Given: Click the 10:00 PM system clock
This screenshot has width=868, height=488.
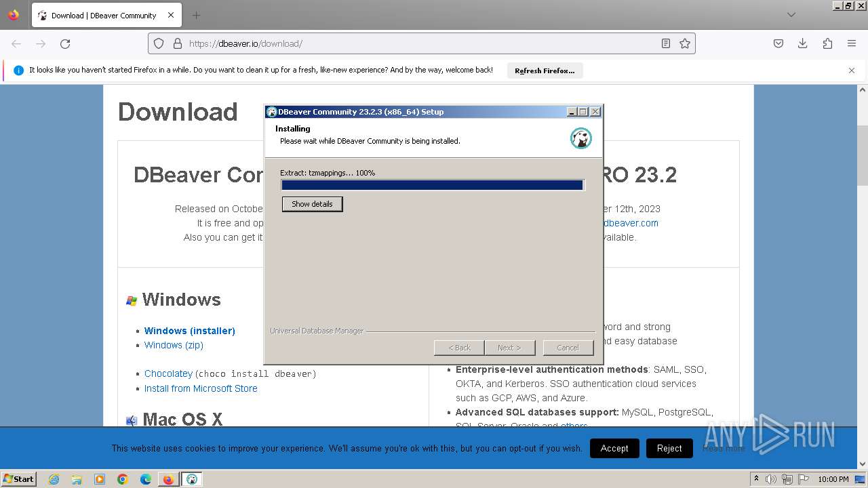Looking at the screenshot, I should tap(833, 479).
